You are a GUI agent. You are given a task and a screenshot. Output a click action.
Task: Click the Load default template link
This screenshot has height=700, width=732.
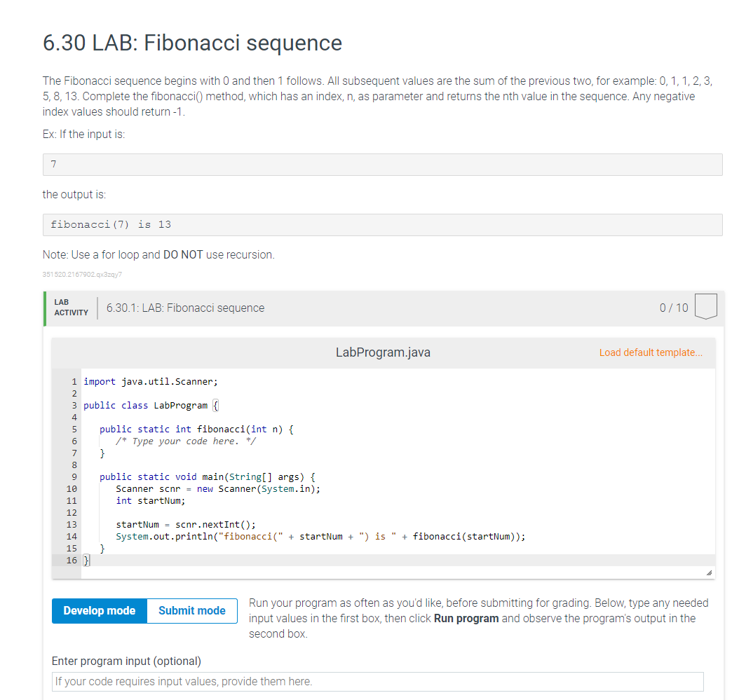pyautogui.click(x=650, y=352)
